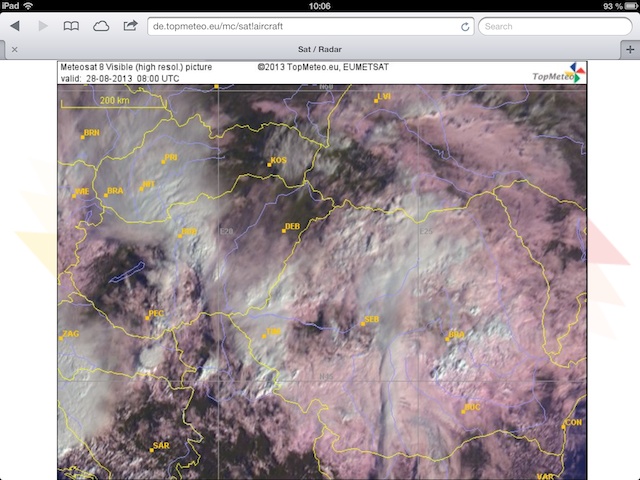
Task: Click the SAR city marker
Action: coord(151,450)
